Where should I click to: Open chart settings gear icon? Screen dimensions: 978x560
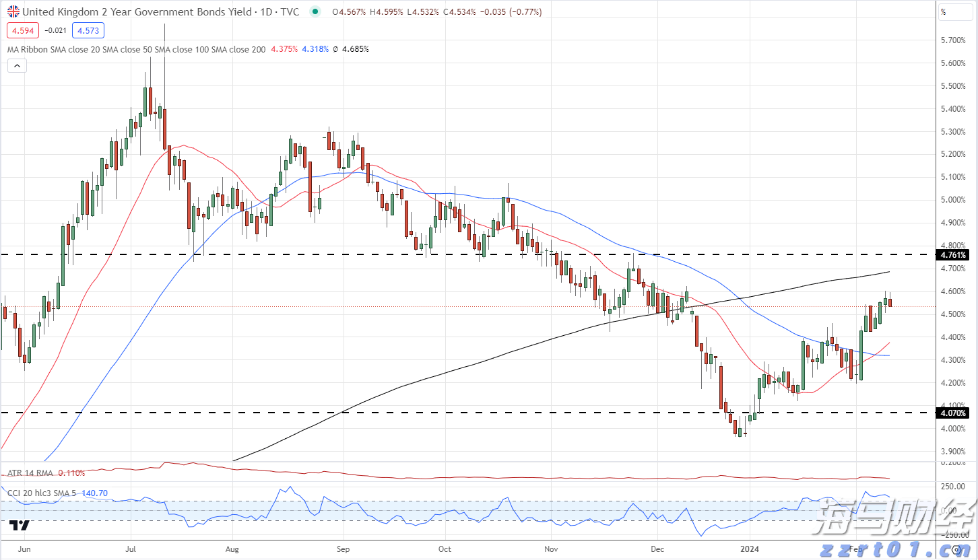click(x=956, y=550)
